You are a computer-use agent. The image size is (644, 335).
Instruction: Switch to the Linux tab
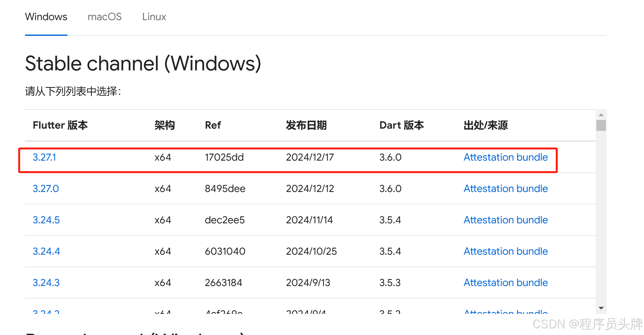[x=154, y=17]
